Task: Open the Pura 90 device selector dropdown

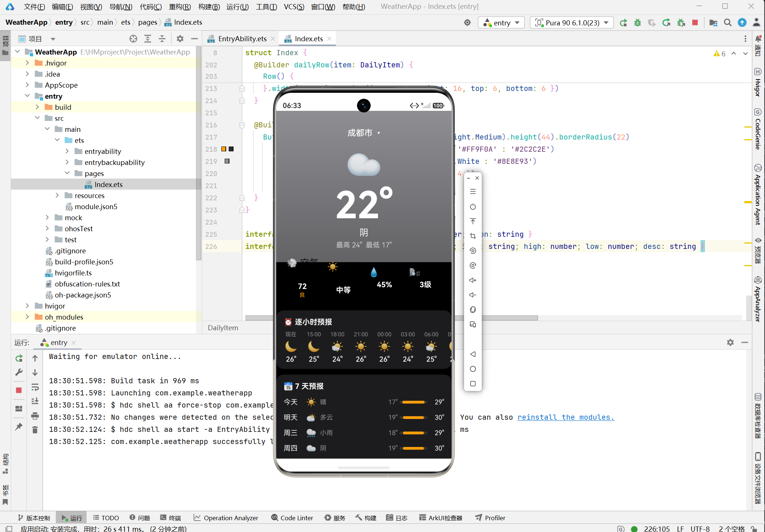Action: click(572, 22)
